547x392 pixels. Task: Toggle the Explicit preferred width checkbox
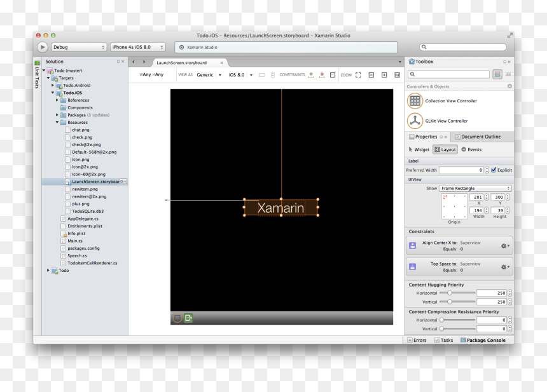(494, 170)
